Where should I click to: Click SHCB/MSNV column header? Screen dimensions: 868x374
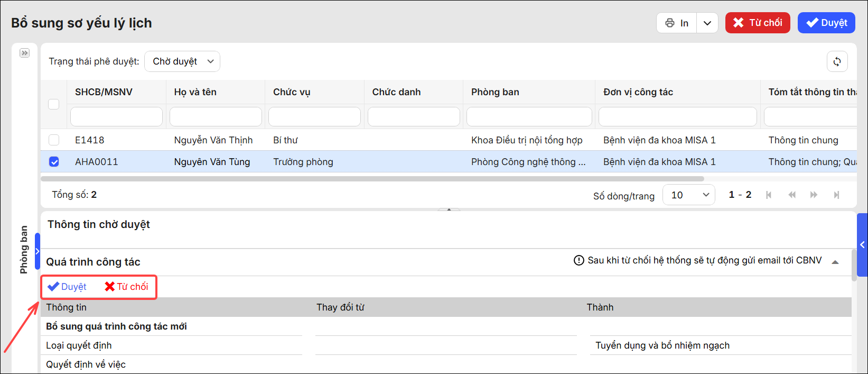(104, 92)
